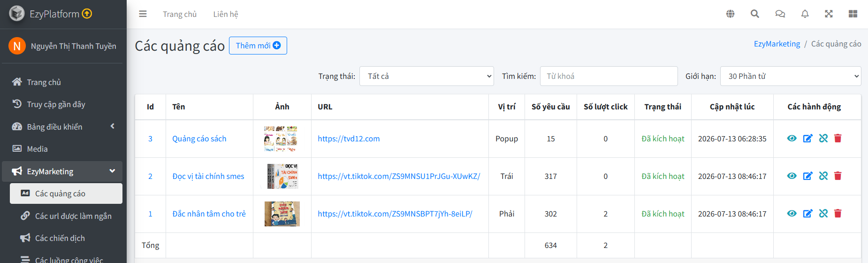Toggle fullscreen expand icon

[x=829, y=14]
